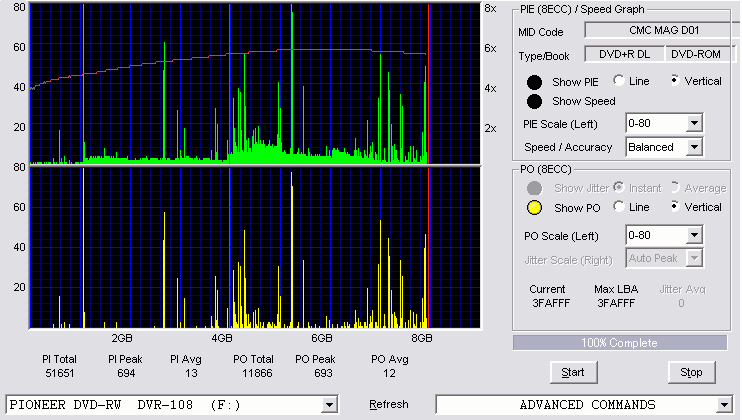Select Vertical mode for PO graph

[675, 206]
